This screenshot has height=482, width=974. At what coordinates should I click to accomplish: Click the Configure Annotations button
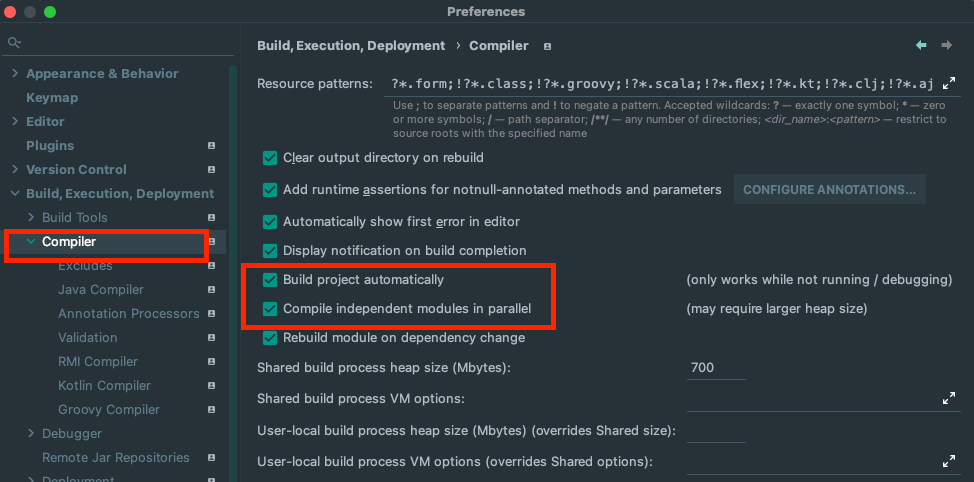(829, 189)
